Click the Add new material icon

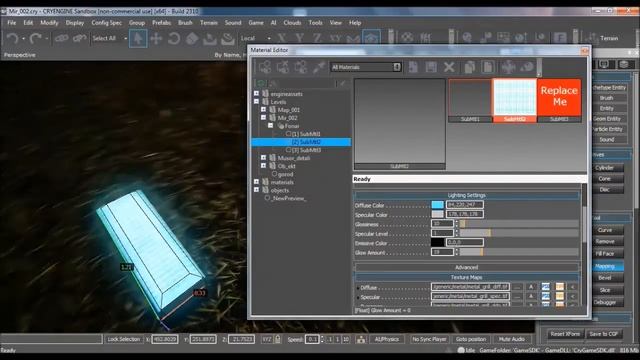pos(413,67)
